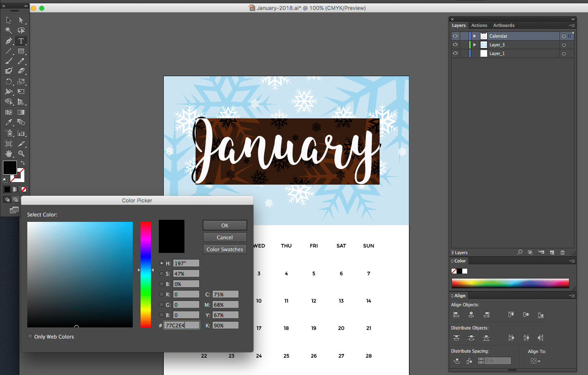Click the Color panel spectrum bar
The image size is (588, 375).
point(510,283)
